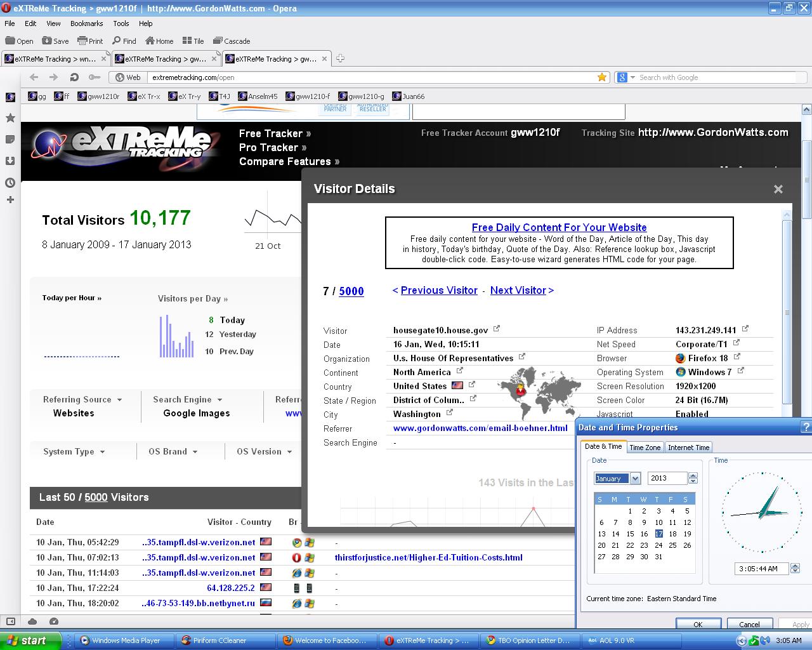The image size is (812, 650).
Task: Close the Visitor Details dialog
Action: [778, 189]
